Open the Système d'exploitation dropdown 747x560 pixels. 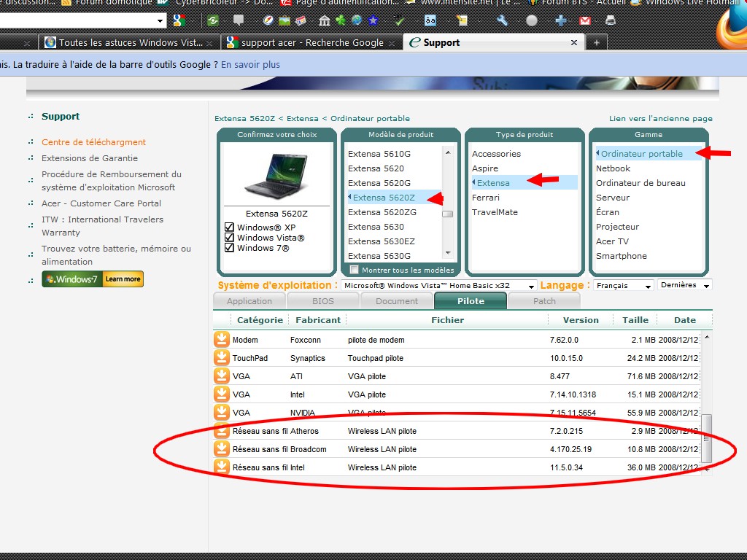coord(438,286)
